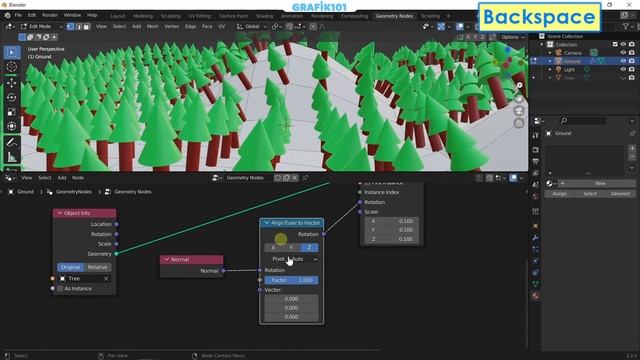
Task: Switch to face select mode
Action: 86,27
